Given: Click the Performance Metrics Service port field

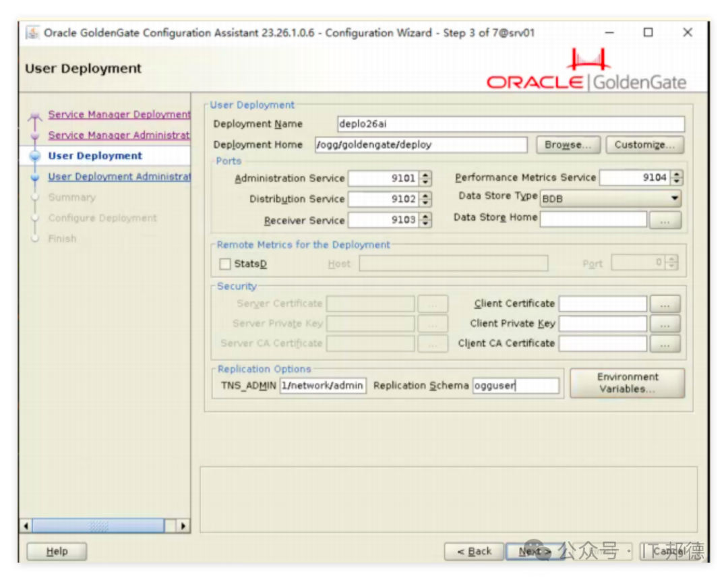Looking at the screenshot, I should point(635,177).
